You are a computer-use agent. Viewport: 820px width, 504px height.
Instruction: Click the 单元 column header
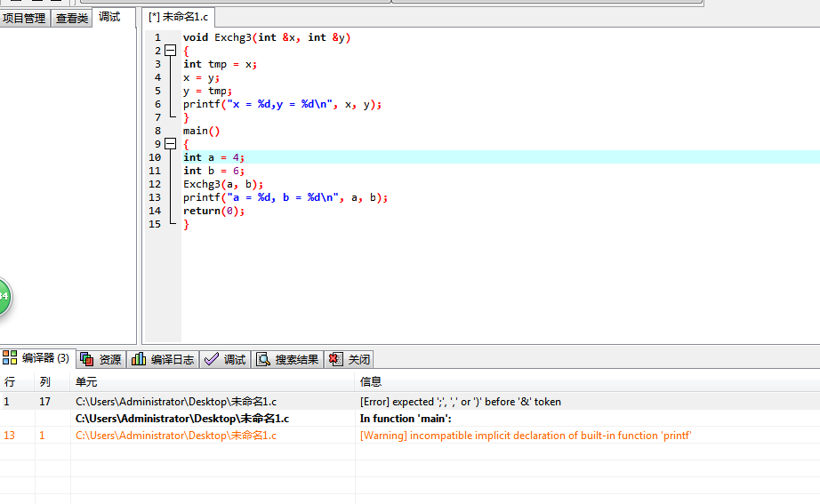(x=213, y=381)
